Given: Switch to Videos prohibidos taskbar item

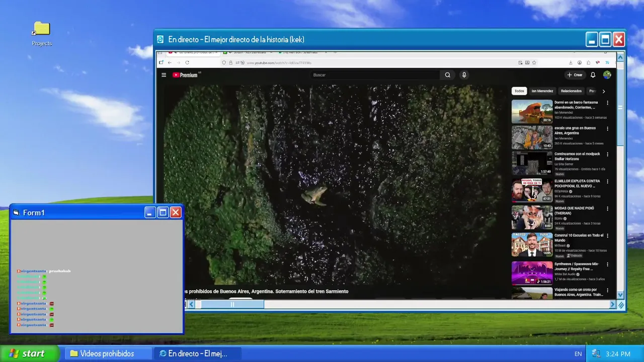Looking at the screenshot, I should [x=108, y=353].
